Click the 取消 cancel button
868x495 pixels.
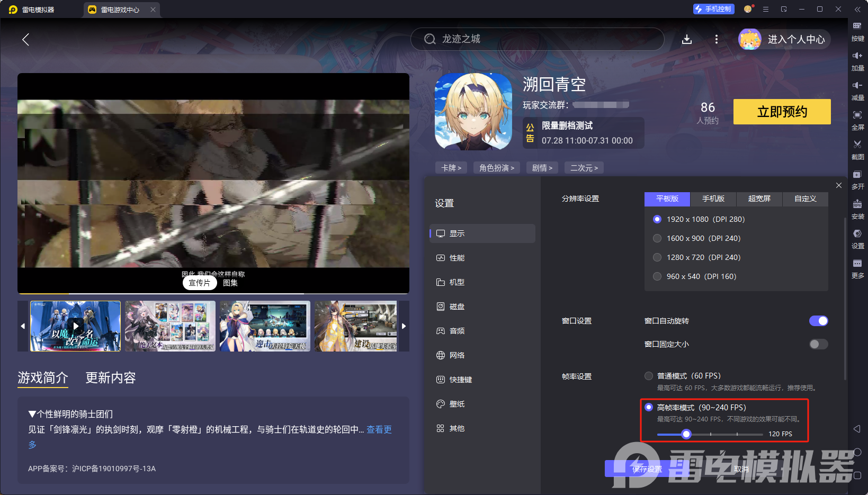741,469
